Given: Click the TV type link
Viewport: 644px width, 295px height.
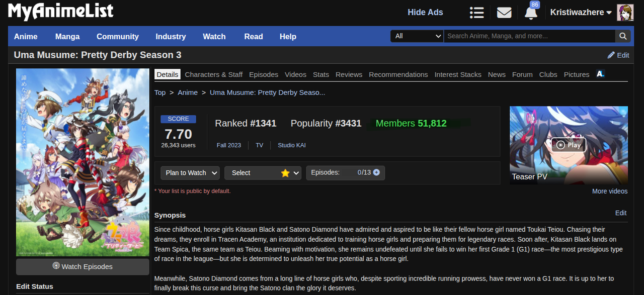Looking at the screenshot, I should 260,145.
